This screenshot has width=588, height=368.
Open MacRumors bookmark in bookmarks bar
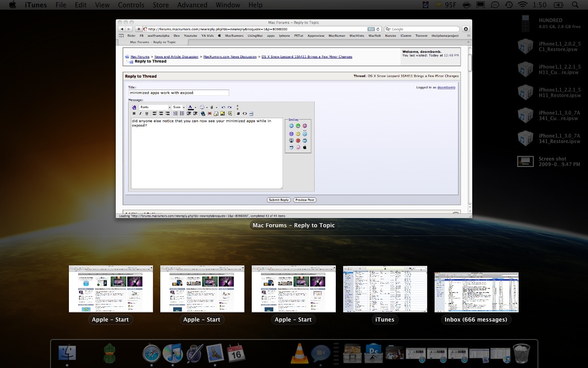(x=234, y=35)
